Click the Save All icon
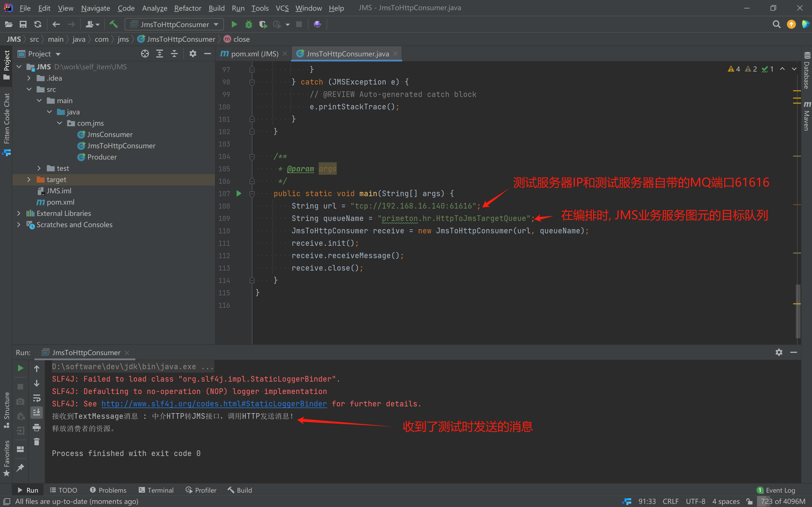This screenshot has width=812, height=507. click(x=23, y=24)
